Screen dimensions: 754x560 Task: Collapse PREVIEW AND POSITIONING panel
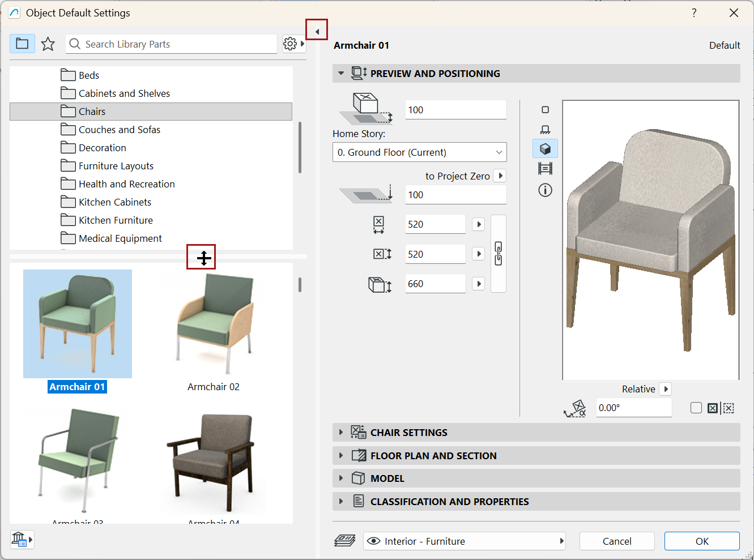536,73
